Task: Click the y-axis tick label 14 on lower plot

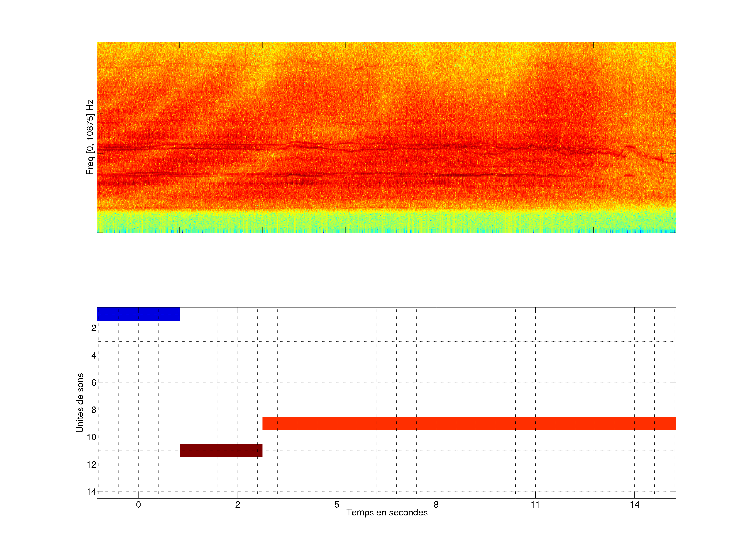Action: tap(92, 492)
